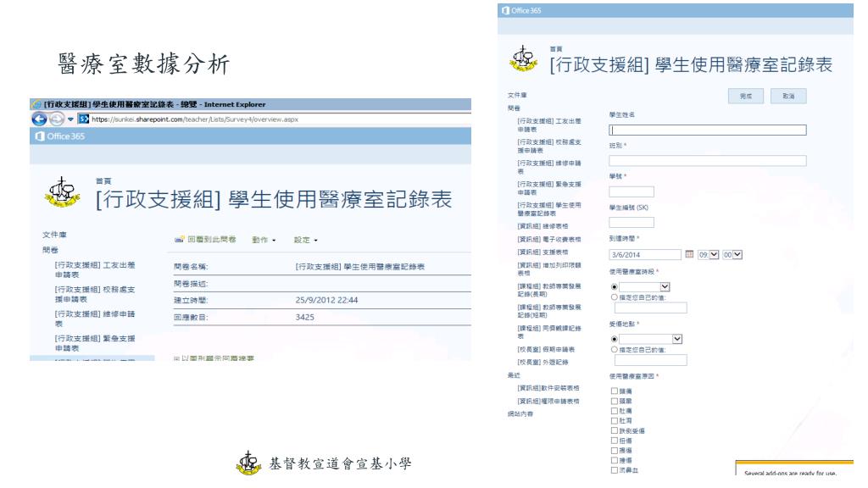Open [校長室] 外遊記錄 in form window sidebar
Screen dimensions: 868x488
pyautogui.click(x=542, y=363)
